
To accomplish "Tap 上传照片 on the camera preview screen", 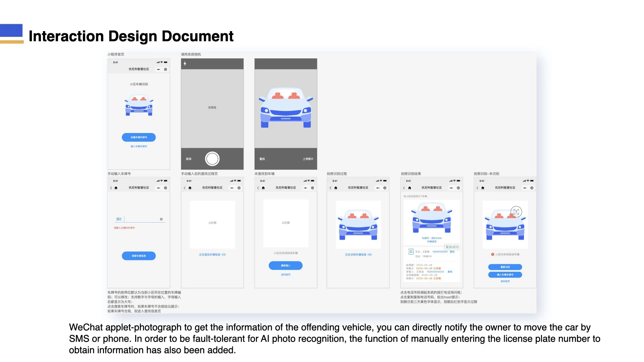I will pos(308,159).
